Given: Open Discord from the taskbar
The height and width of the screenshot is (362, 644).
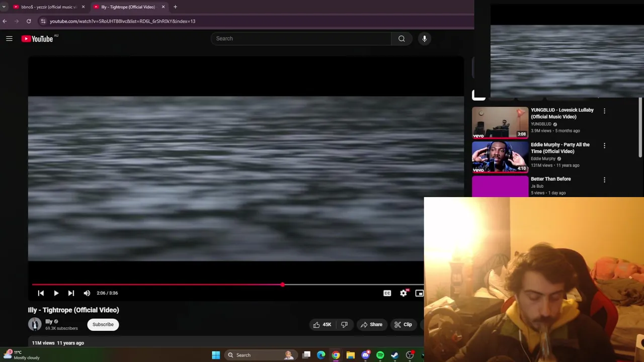Looking at the screenshot, I should pos(365,355).
